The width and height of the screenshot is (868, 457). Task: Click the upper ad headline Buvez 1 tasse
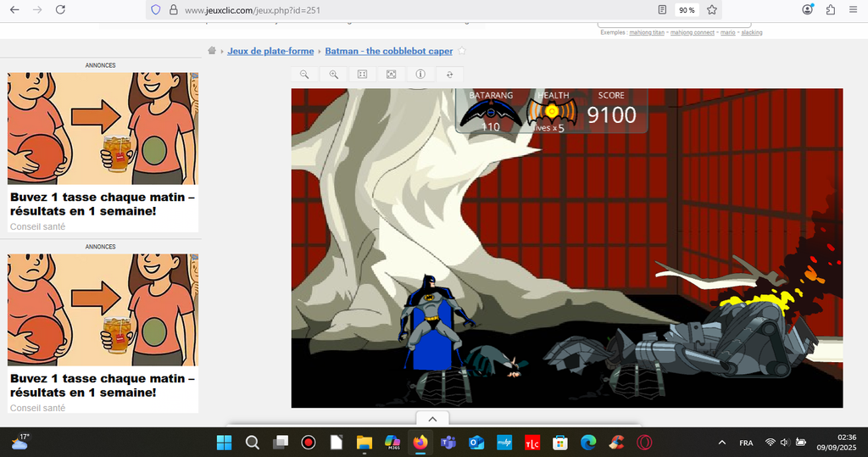(x=103, y=203)
